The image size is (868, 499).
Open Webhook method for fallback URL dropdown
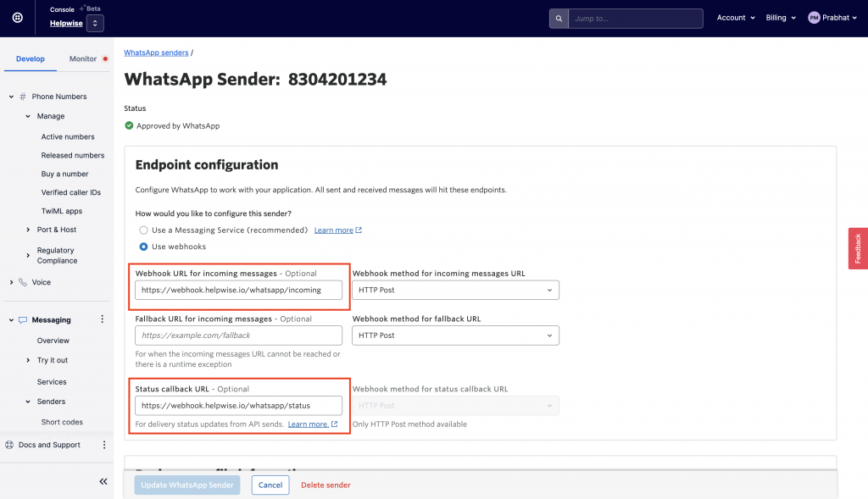pyautogui.click(x=455, y=335)
